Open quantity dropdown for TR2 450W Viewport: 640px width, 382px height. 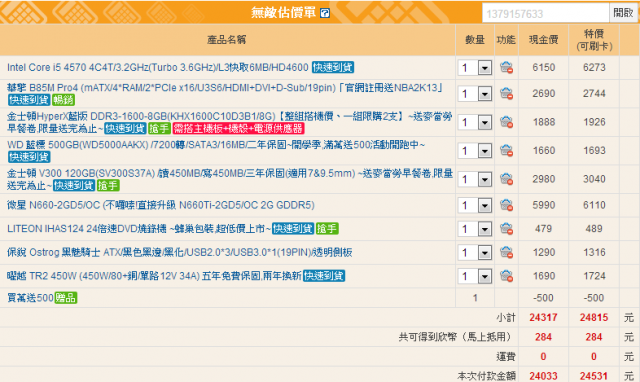tap(475, 276)
